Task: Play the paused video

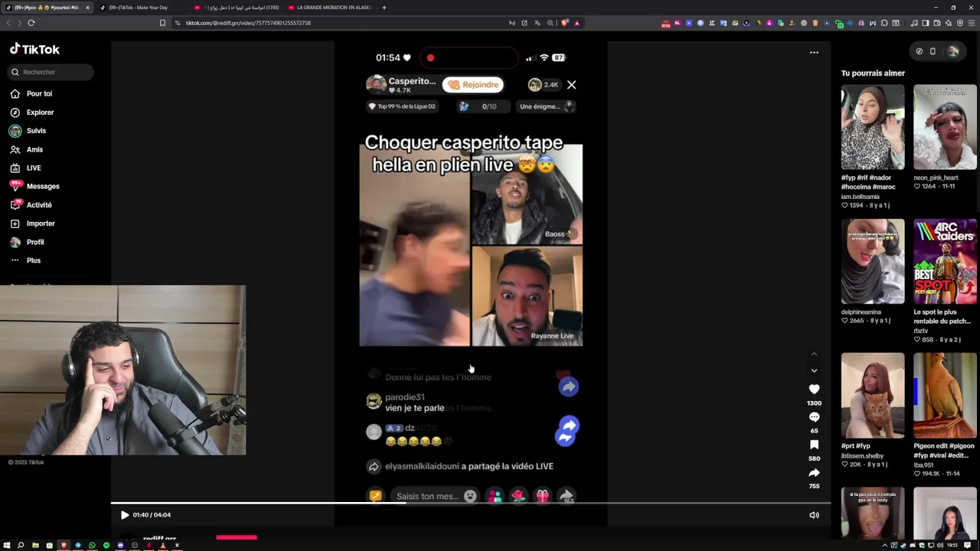Action: tap(125, 515)
